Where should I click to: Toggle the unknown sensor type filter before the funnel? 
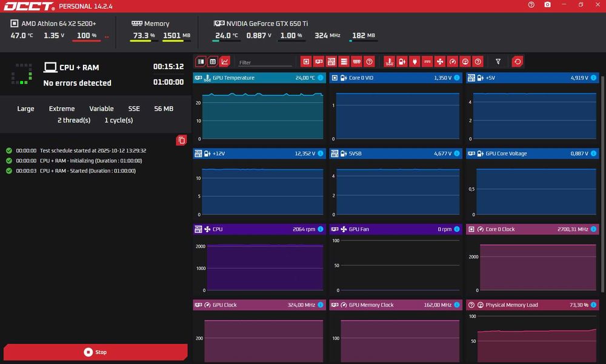tap(478, 61)
